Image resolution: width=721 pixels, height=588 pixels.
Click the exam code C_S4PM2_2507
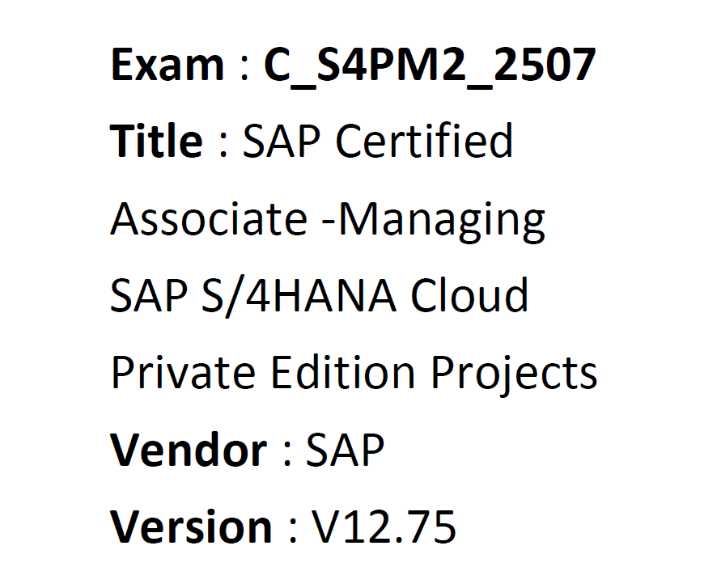click(430, 67)
